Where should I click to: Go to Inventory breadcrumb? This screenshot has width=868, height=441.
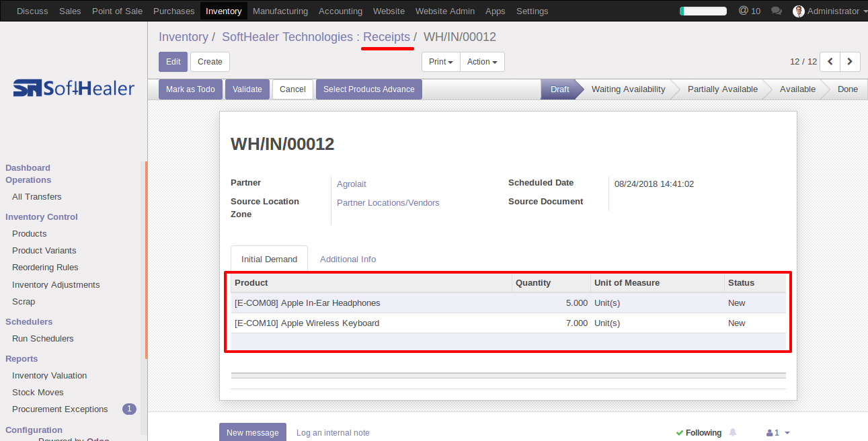[x=184, y=37]
